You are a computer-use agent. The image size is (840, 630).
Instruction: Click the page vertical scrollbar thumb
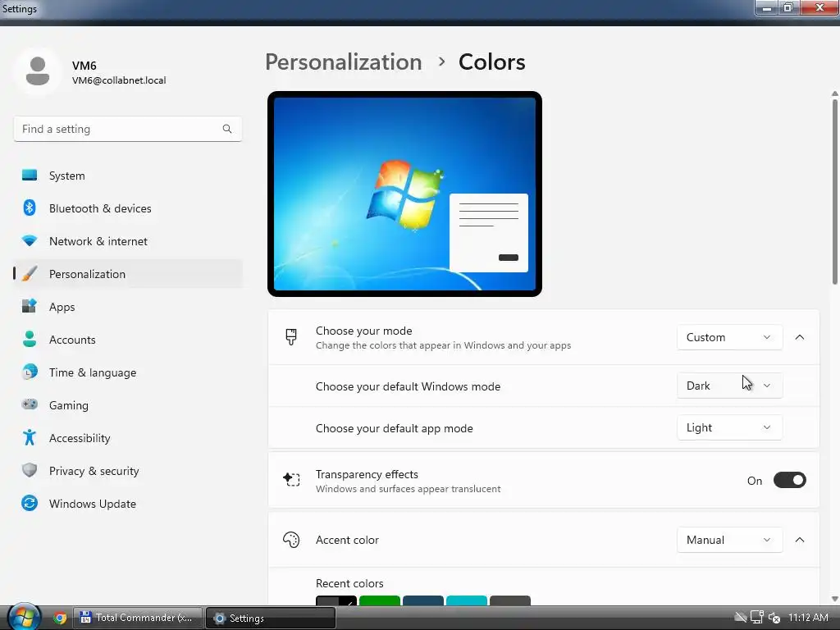point(834,190)
